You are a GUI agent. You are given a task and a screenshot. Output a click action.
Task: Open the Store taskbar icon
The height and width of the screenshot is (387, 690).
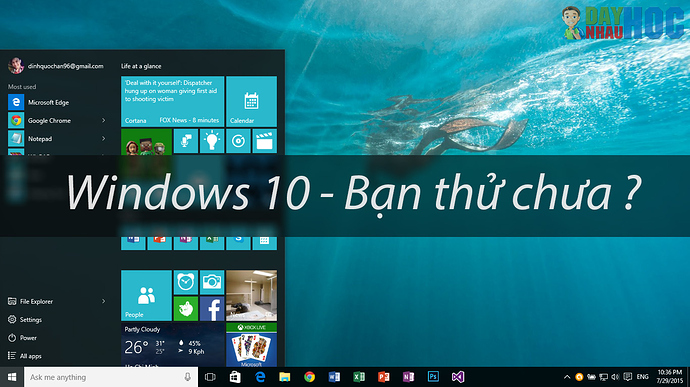point(235,377)
